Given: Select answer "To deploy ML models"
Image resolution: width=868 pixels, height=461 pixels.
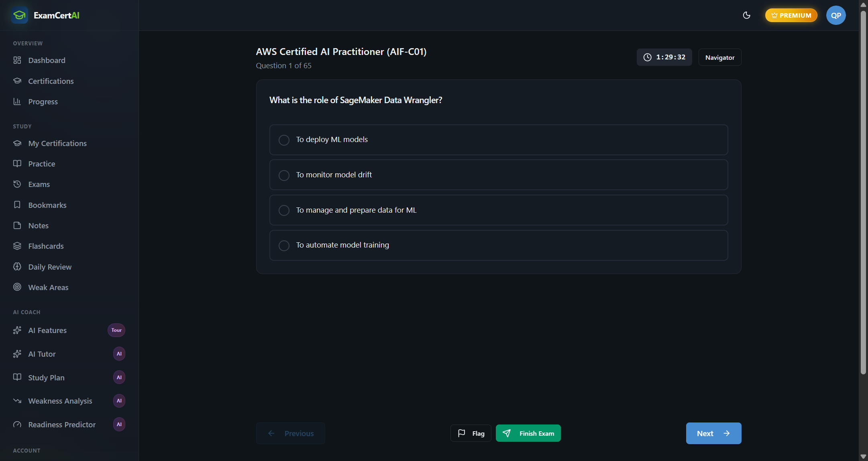Looking at the screenshot, I should click(498, 140).
